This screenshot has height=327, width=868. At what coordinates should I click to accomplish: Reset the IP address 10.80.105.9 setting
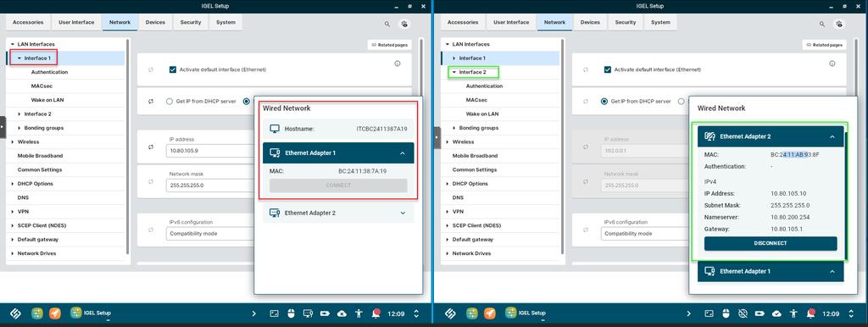pos(151,147)
